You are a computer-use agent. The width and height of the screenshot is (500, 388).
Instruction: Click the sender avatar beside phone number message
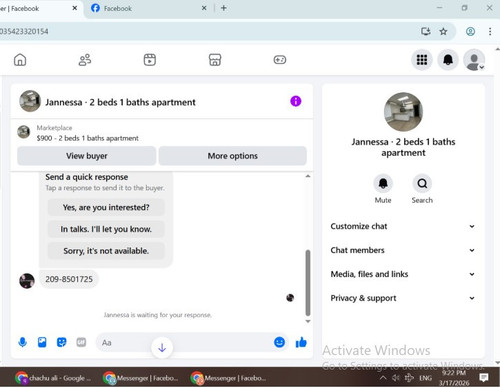pos(27,281)
